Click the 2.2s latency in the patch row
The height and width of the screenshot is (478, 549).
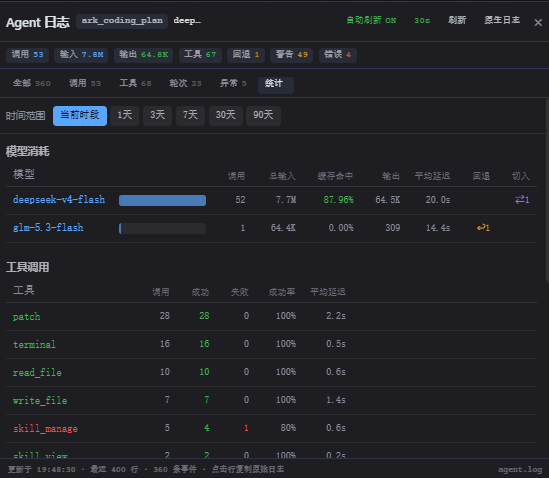[x=336, y=316]
